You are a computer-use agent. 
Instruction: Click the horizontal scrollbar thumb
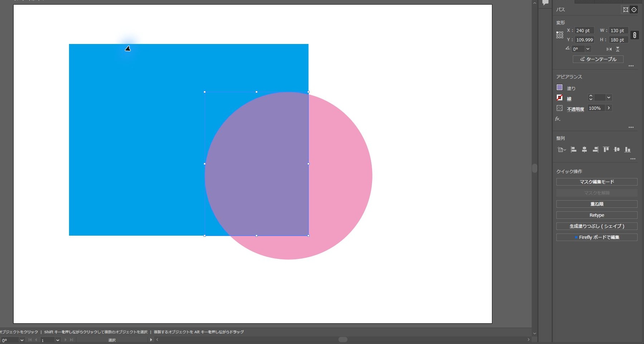343,339
